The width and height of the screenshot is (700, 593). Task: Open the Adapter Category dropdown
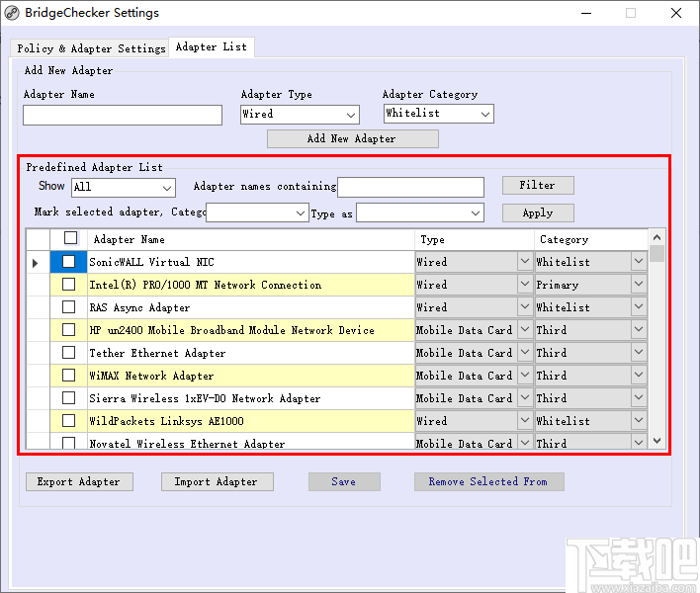click(x=438, y=114)
